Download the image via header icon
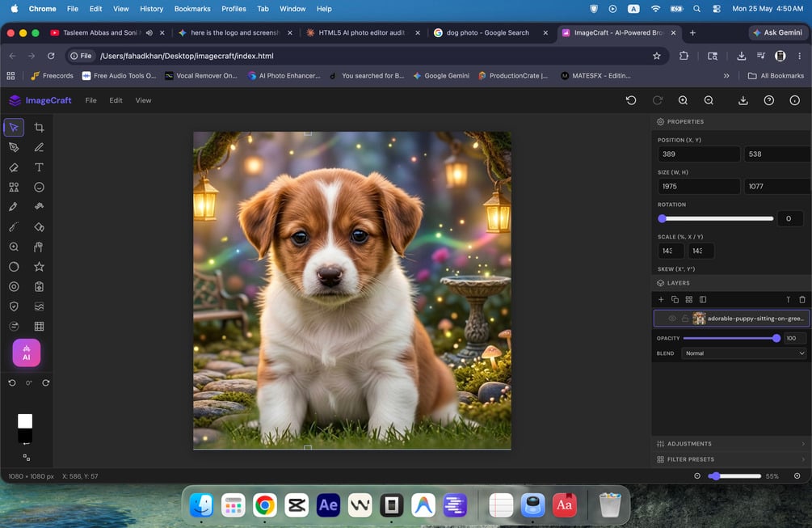The height and width of the screenshot is (528, 812). (743, 100)
